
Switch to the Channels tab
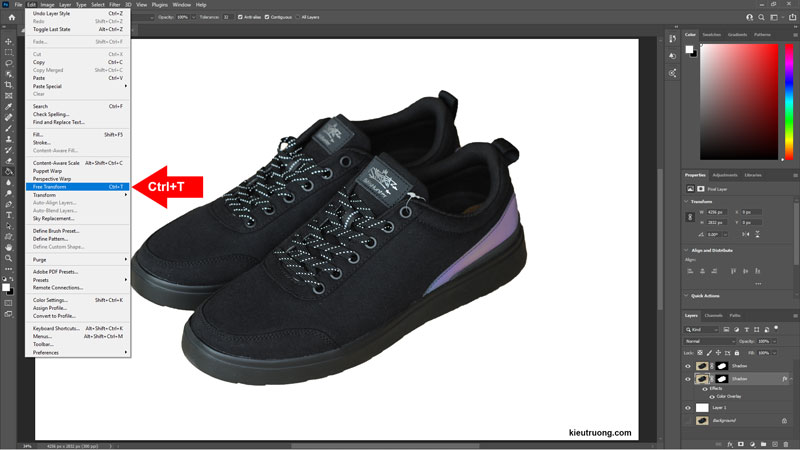(713, 316)
